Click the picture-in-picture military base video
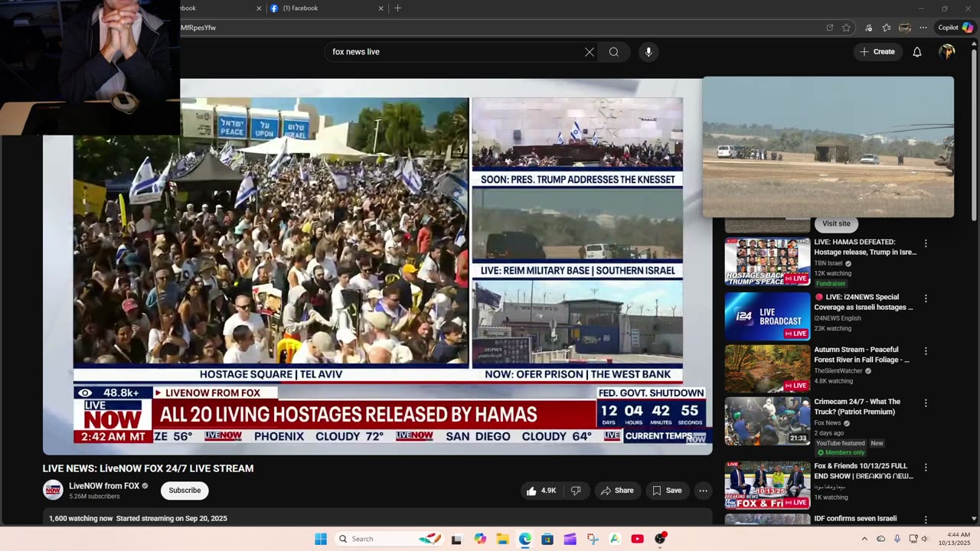Screen dimensions: 980x551 pos(828,147)
